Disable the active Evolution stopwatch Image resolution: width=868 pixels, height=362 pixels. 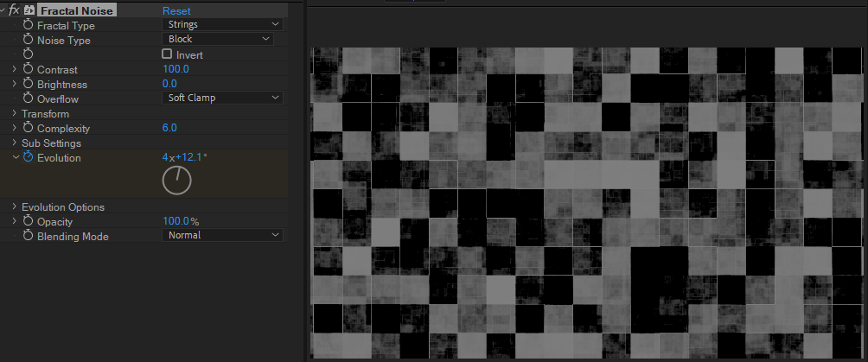(29, 157)
